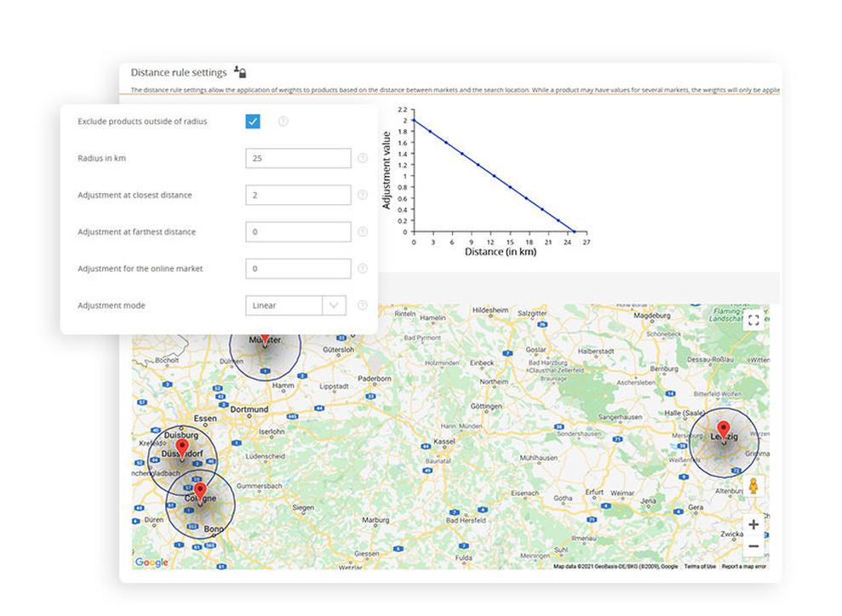Screen dimensions: 842x616
Task: Edit Adjustment at farthest distance field
Action: point(298,231)
